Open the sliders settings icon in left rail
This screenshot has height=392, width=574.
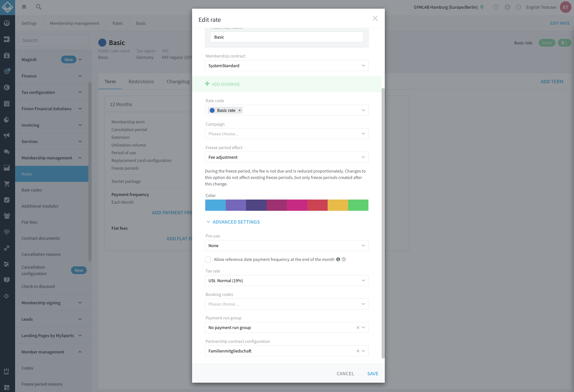(7, 264)
